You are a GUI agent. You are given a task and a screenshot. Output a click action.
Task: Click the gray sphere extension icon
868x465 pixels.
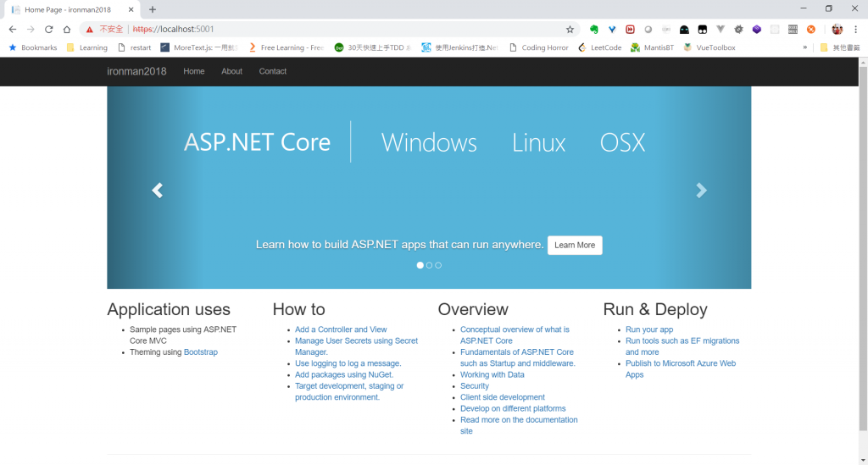pos(648,30)
